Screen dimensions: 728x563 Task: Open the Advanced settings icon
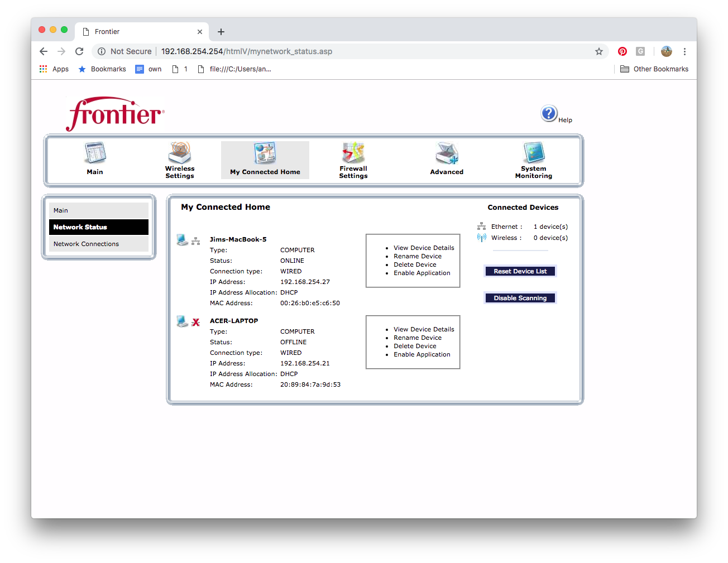pos(447,153)
